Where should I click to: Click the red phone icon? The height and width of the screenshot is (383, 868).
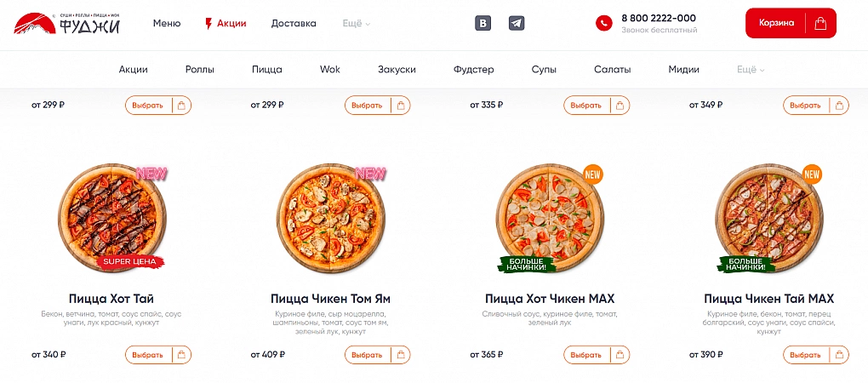coord(604,23)
